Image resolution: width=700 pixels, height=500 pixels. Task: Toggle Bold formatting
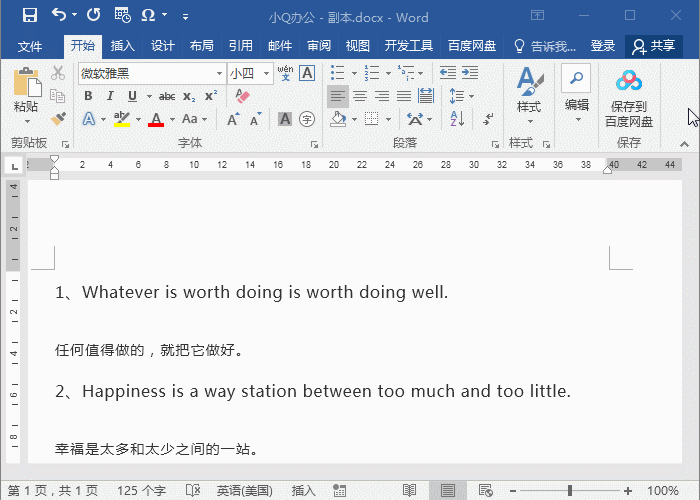(87, 96)
